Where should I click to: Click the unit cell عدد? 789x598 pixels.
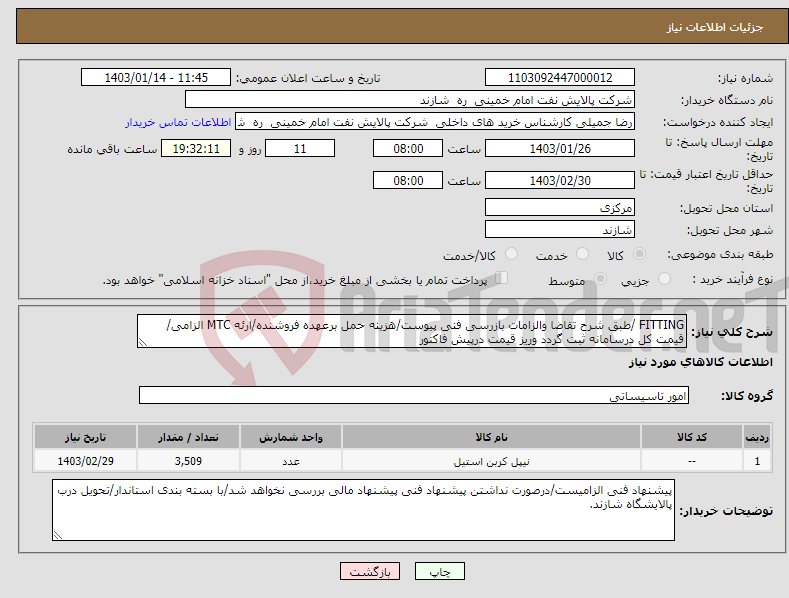click(x=291, y=461)
